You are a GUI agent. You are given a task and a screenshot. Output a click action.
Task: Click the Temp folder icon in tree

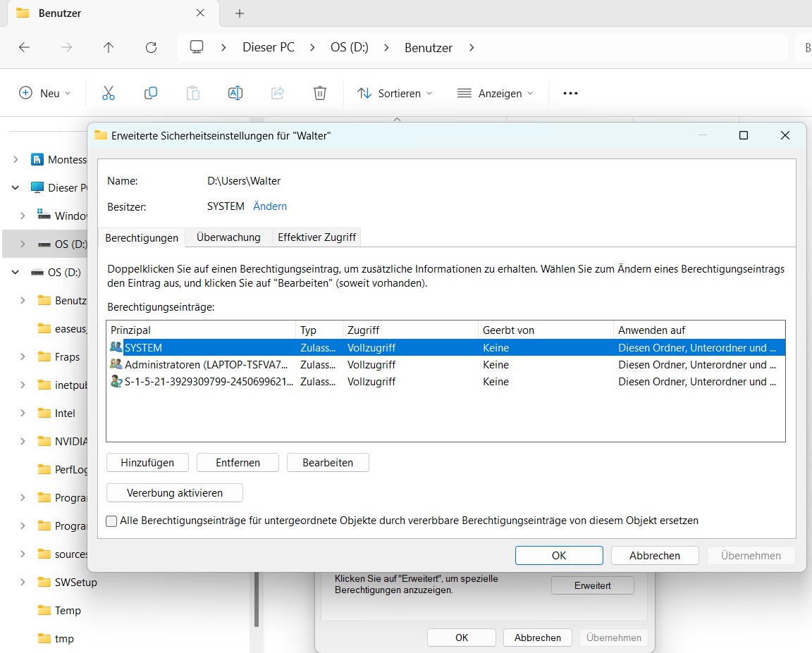click(x=44, y=610)
